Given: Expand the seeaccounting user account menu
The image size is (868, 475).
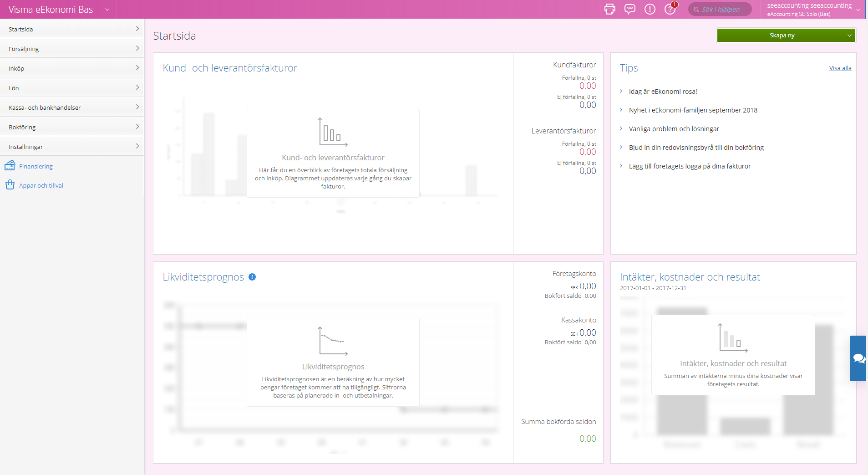Looking at the screenshot, I should (813, 9).
